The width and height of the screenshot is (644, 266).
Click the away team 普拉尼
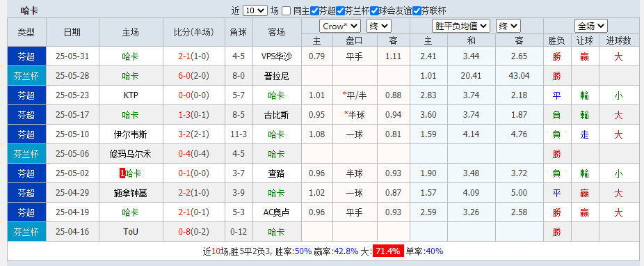[277, 76]
